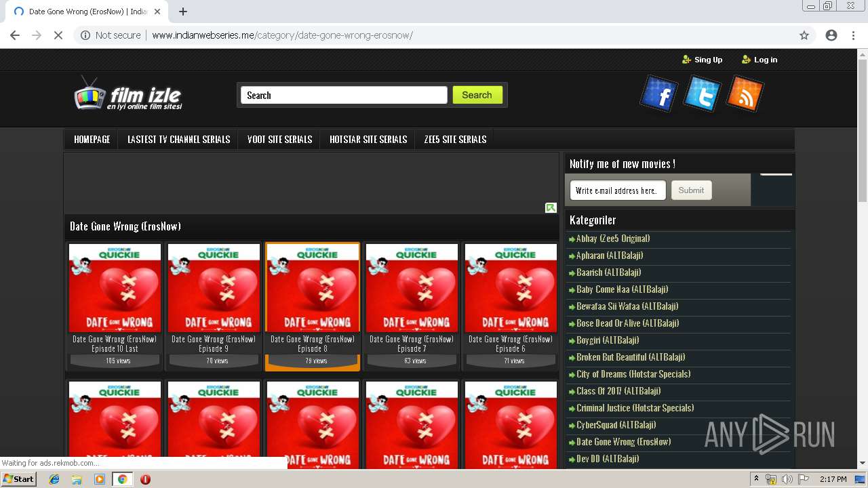Open CyberSquad (ALTBalaji) category
Screen dimensions: 868x488
point(616,425)
